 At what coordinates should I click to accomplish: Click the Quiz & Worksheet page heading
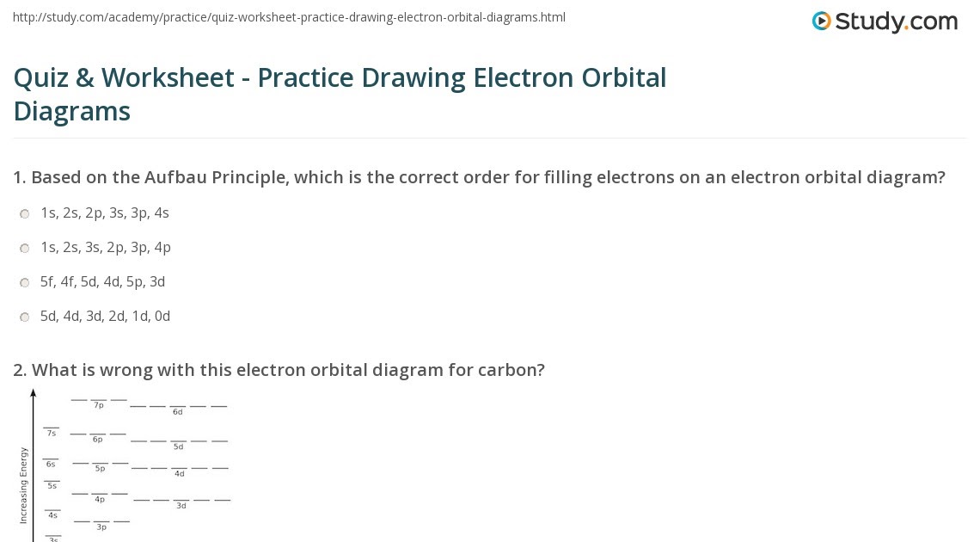(340, 94)
